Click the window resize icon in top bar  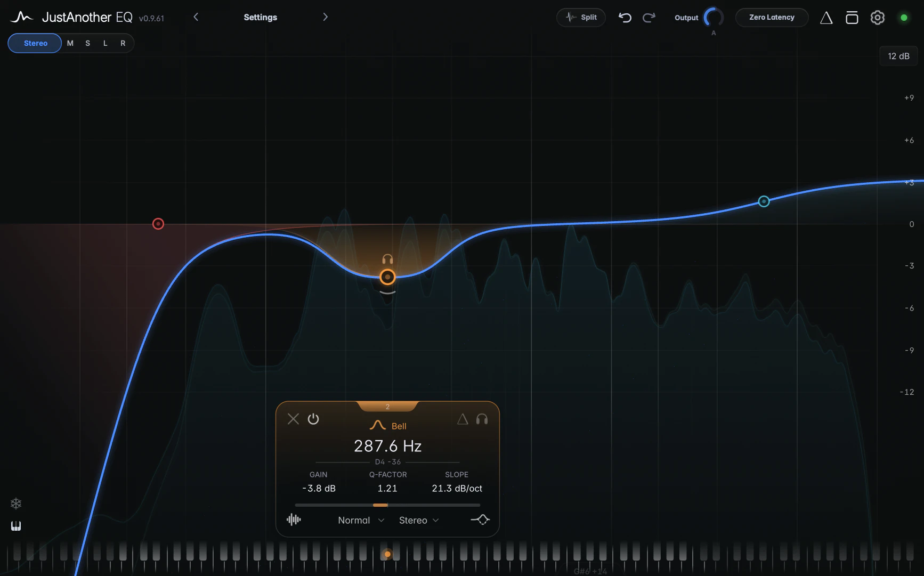click(852, 18)
